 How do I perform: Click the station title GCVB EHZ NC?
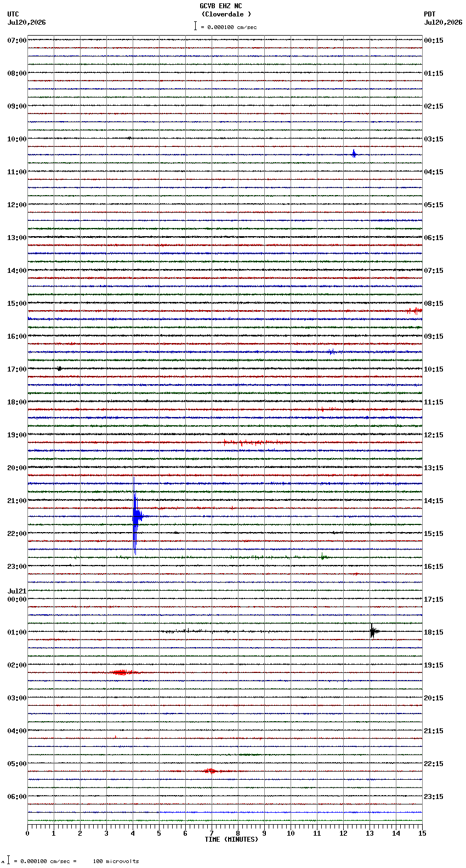click(220, 6)
